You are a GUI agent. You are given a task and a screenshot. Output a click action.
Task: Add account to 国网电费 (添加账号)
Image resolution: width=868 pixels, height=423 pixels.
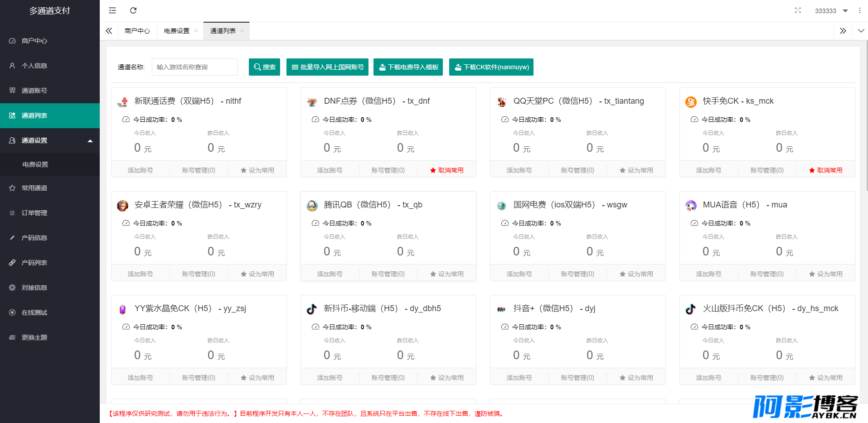pyautogui.click(x=519, y=274)
